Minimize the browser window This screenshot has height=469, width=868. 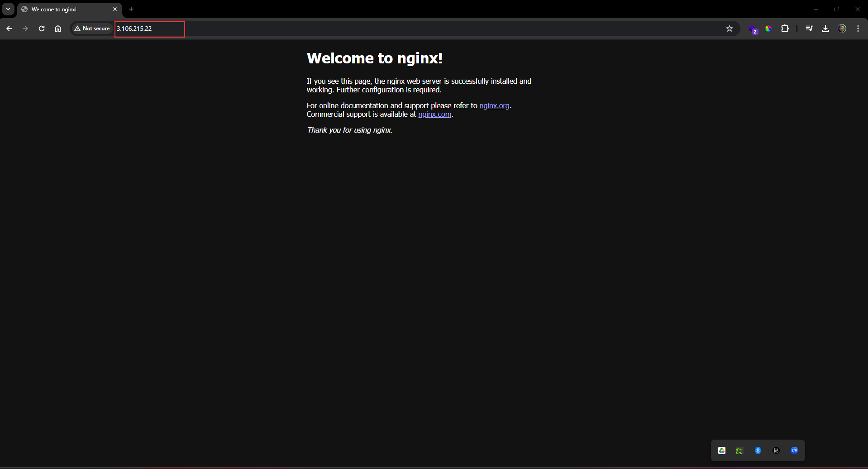816,9
